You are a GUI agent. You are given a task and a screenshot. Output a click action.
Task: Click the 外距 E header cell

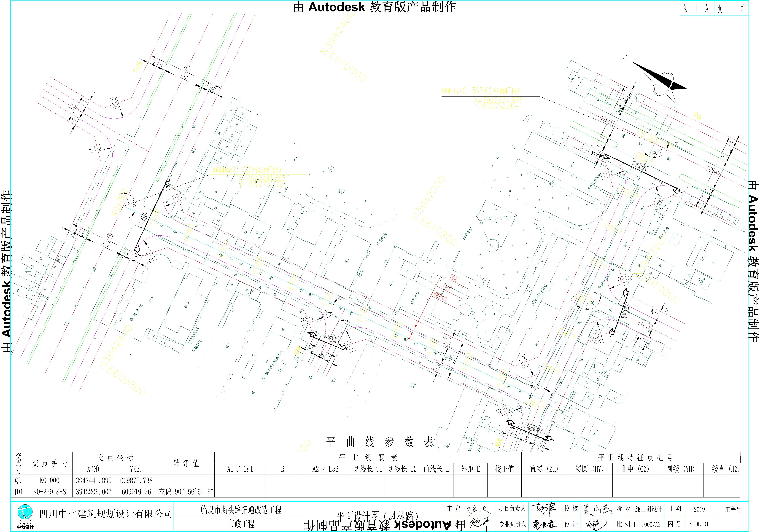470,469
